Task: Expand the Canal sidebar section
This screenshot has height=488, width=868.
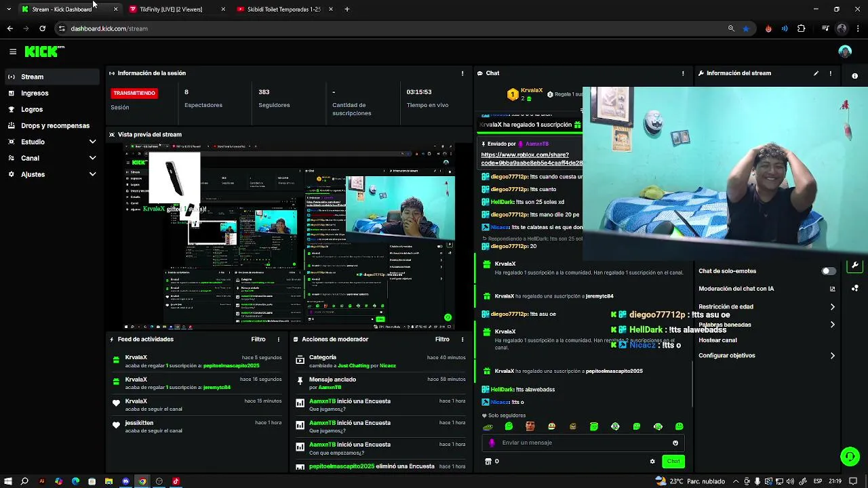Action: click(x=52, y=158)
